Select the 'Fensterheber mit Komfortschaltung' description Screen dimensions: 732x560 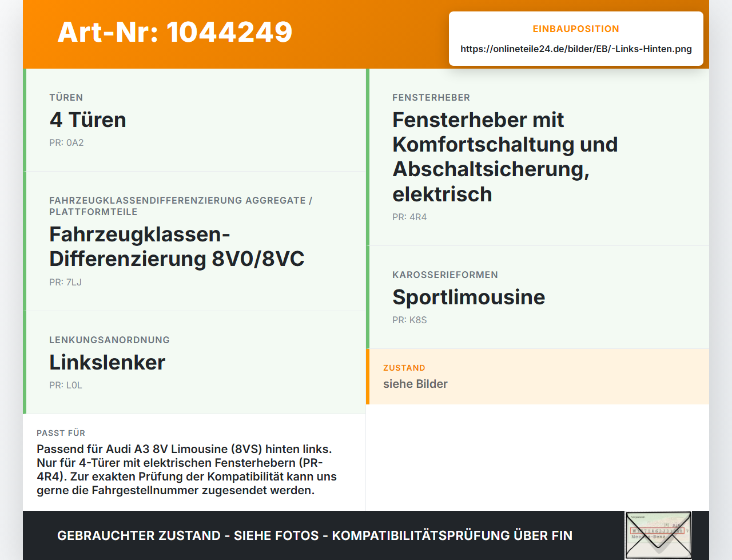pyautogui.click(x=505, y=157)
